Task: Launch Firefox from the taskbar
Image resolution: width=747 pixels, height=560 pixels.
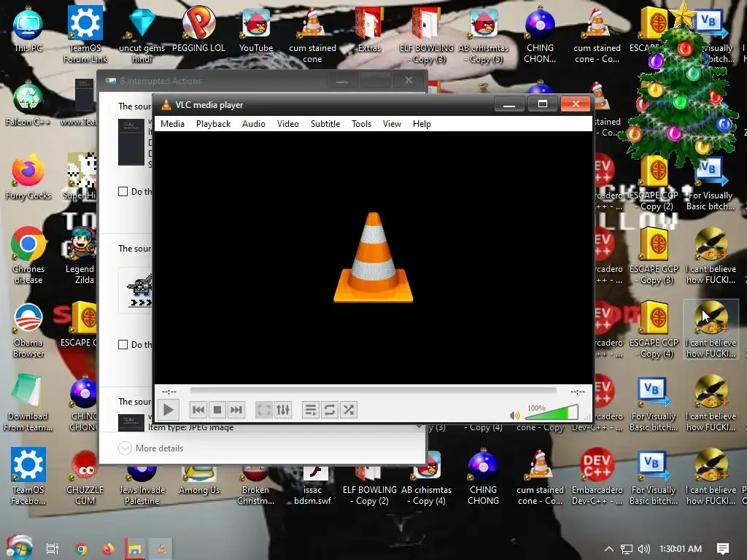Action: [x=108, y=548]
